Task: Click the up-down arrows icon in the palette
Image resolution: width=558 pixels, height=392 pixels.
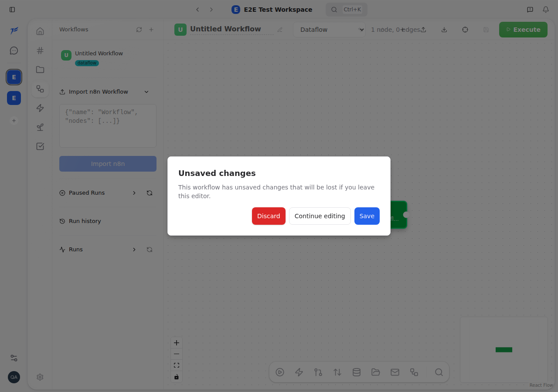Action: pos(337,372)
